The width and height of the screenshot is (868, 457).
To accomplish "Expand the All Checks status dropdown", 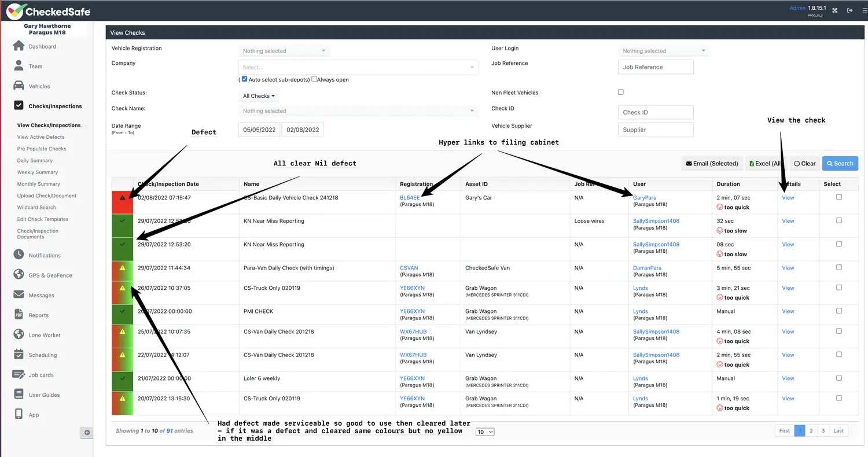I will point(259,96).
